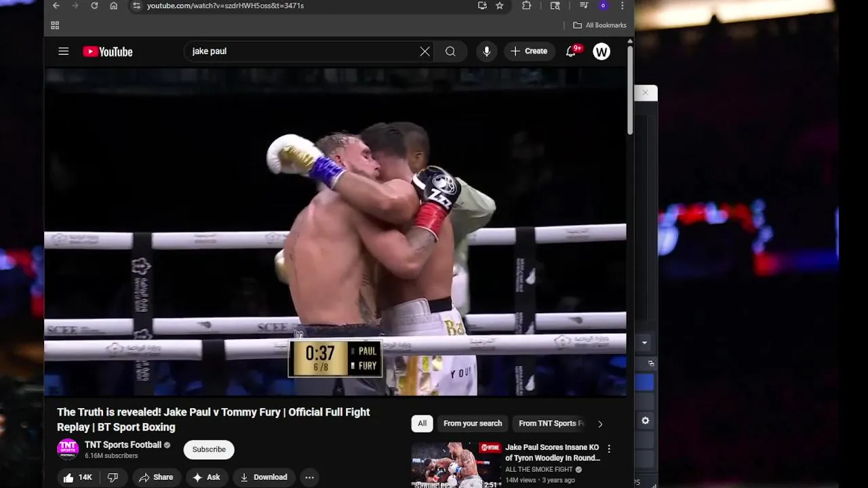Open the Jake Paul vs Woodley KO thumbnail
This screenshot has width=868, height=488.
click(456, 465)
